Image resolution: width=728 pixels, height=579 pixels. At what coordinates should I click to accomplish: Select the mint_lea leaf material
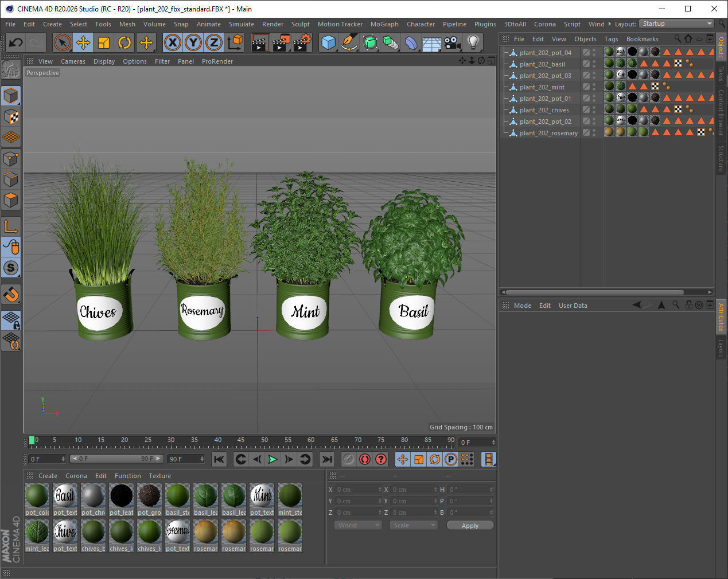click(37, 535)
